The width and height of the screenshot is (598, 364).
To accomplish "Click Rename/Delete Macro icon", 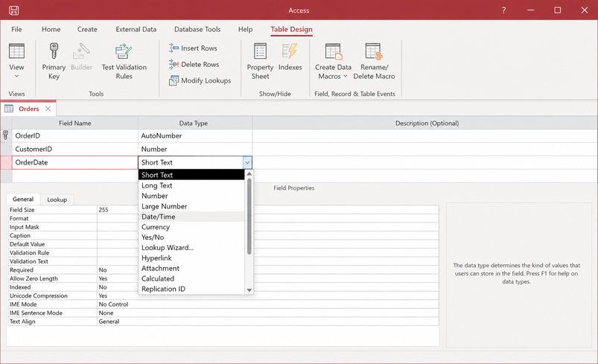I will (373, 51).
